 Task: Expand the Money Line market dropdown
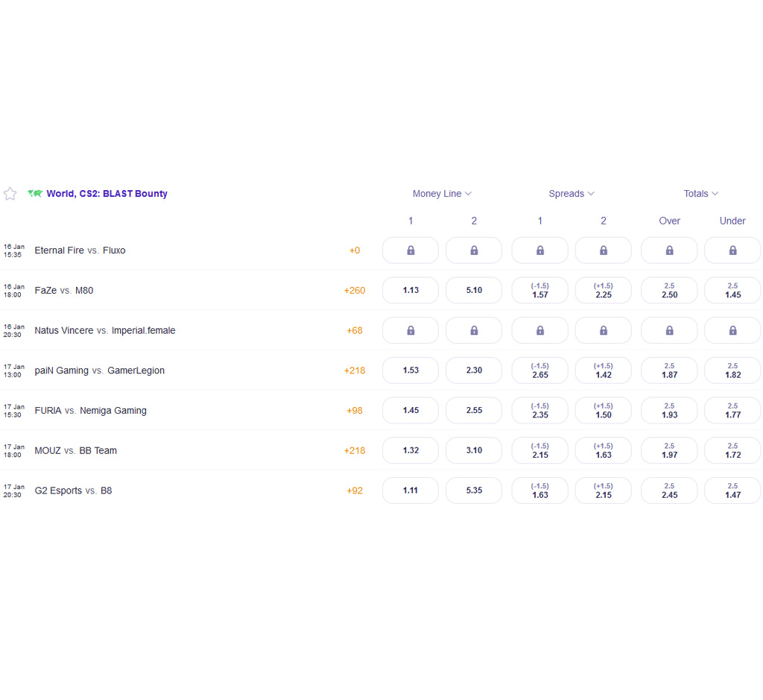[x=442, y=194]
